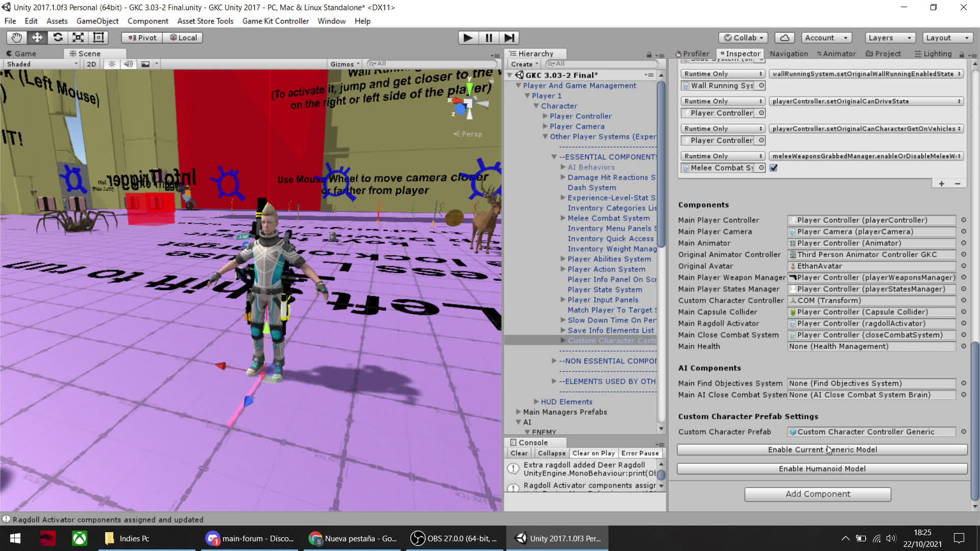The height and width of the screenshot is (551, 980).
Task: Toggle scene lighting sun icon
Action: [x=112, y=64]
